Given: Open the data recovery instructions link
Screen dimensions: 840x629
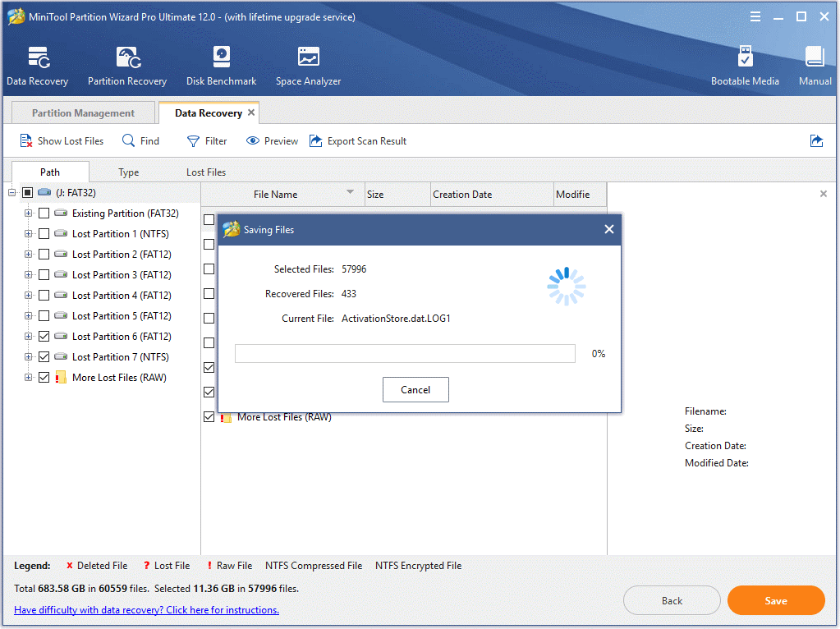Looking at the screenshot, I should (x=146, y=610).
